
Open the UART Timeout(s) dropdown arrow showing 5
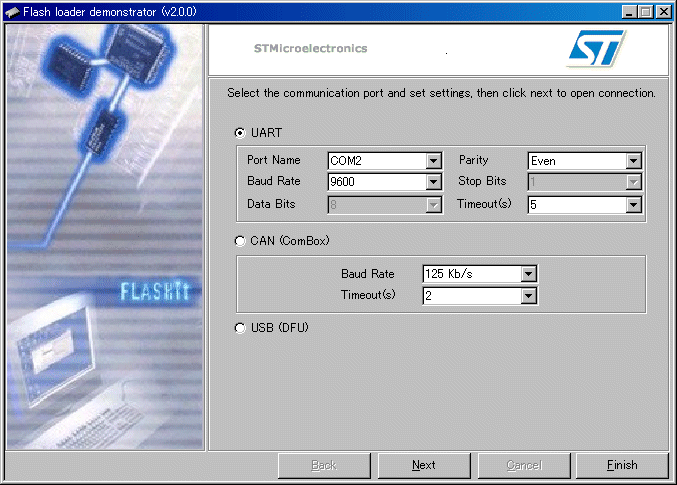coord(633,205)
